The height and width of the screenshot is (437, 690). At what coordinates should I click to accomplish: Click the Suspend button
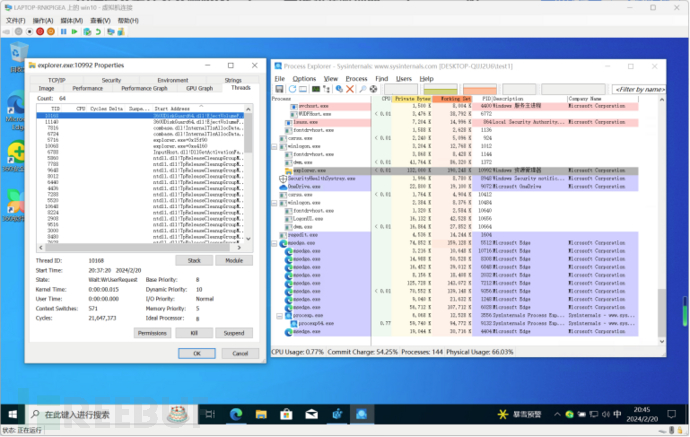tap(232, 332)
